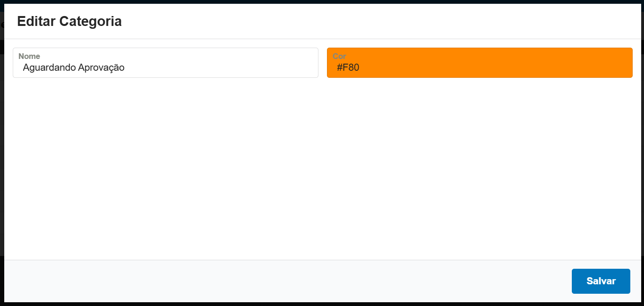The width and height of the screenshot is (644, 306).
Task: Click the "Cor" field label
Action: 339,56
